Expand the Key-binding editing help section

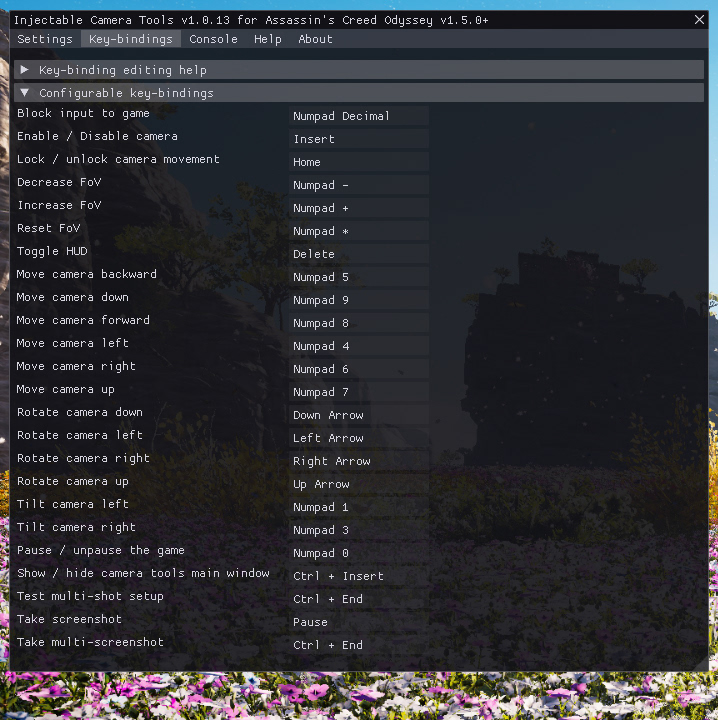click(x=359, y=70)
